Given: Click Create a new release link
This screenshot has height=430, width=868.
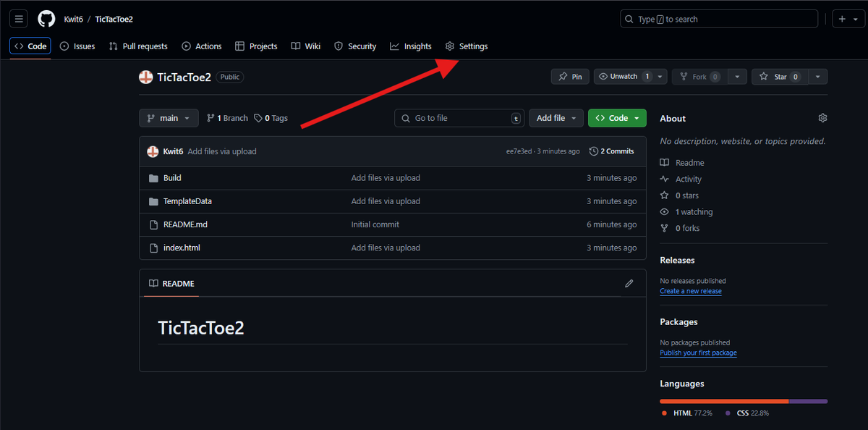Looking at the screenshot, I should (691, 291).
